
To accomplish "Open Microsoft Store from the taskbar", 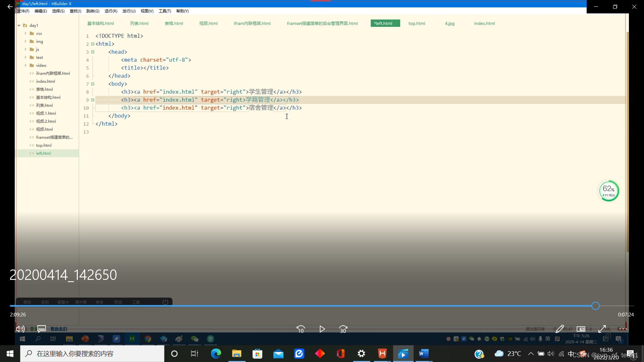I will coord(257,354).
